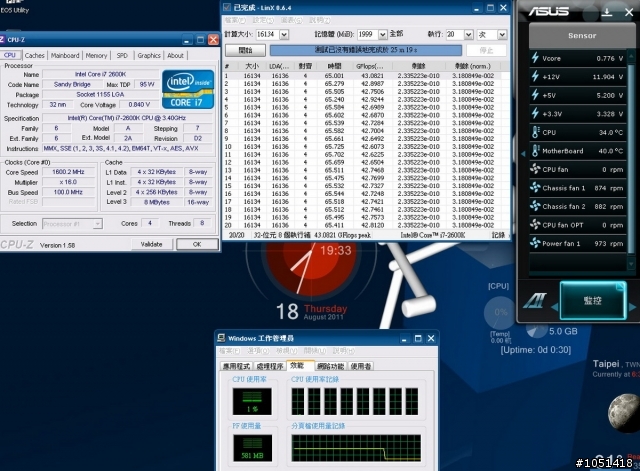Image resolution: width=640 pixels, height=471 pixels.
Task: Switch to the CPU-Z Memory tab
Action: pos(96,55)
